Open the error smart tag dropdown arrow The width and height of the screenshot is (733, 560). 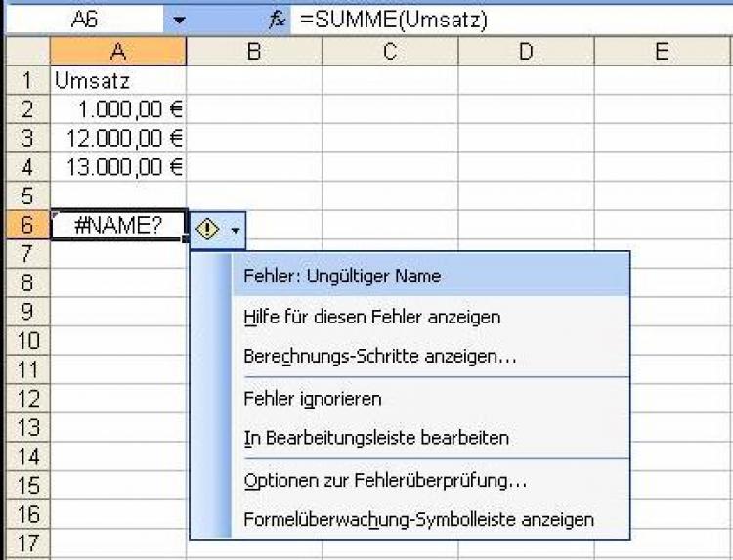(x=236, y=231)
